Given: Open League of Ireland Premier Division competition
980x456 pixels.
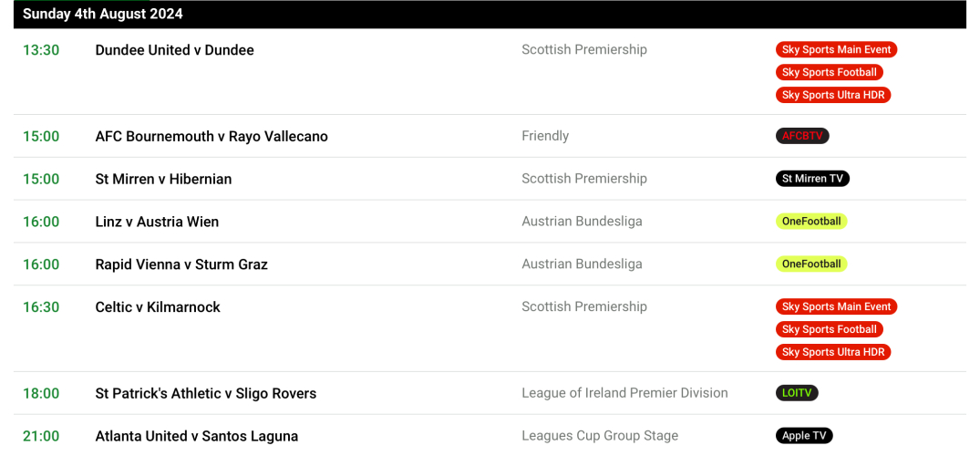Looking at the screenshot, I should click(624, 394).
